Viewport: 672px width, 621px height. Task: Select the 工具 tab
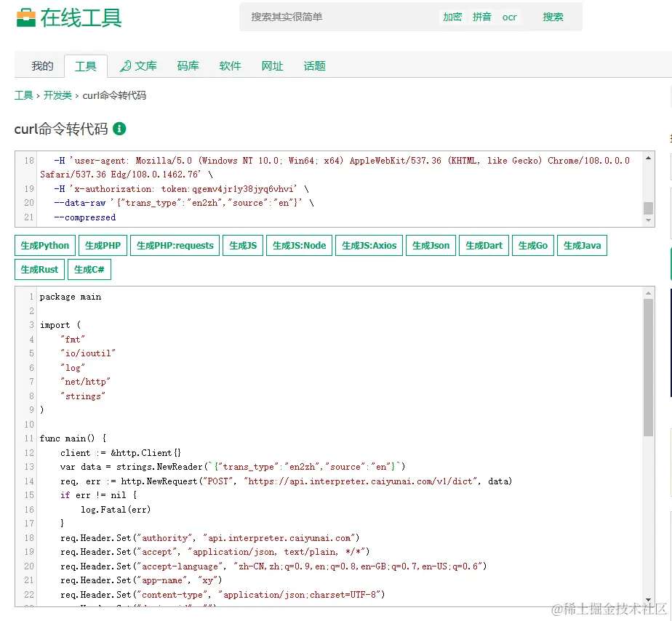click(x=86, y=66)
